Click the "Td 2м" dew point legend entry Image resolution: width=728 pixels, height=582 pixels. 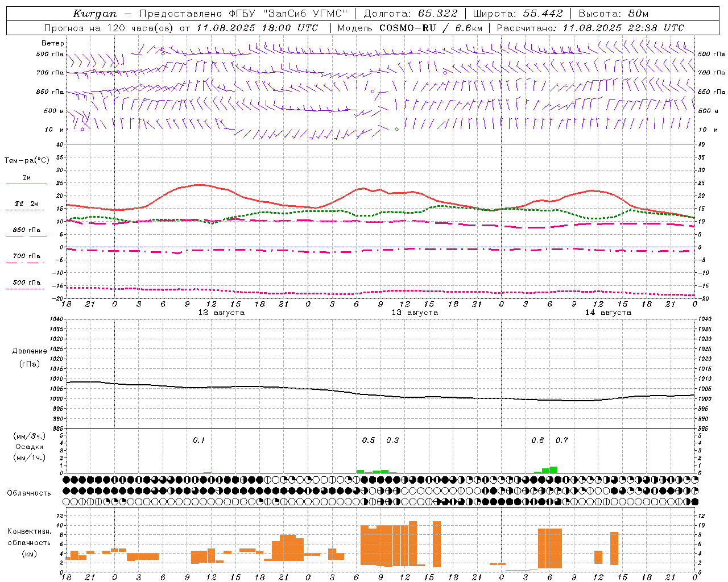[27, 203]
